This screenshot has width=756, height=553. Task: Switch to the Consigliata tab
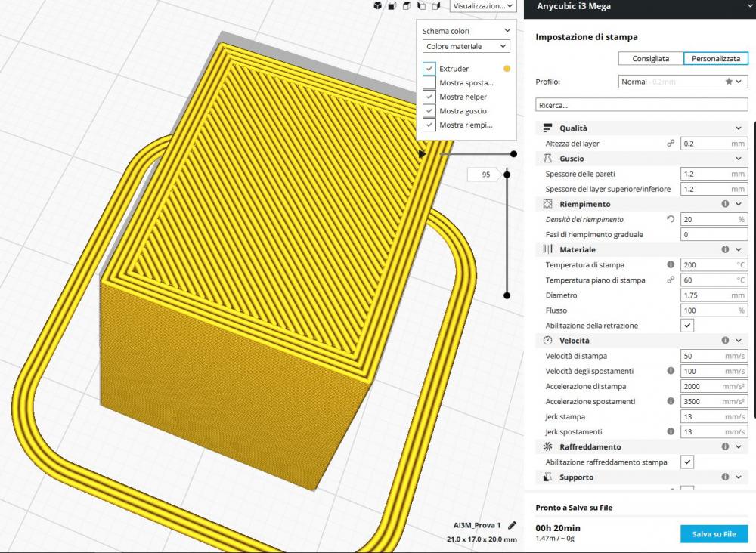[650, 58]
